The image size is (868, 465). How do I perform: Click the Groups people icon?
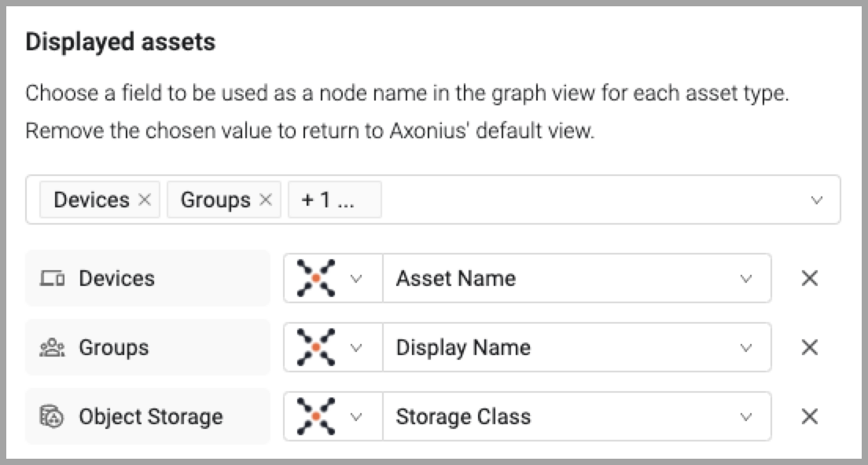[52, 348]
